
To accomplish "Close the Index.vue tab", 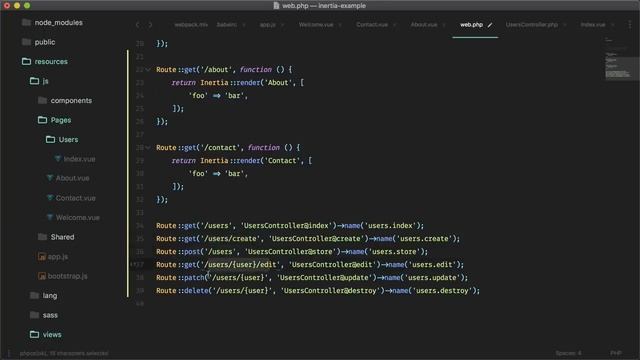I will [x=613, y=25].
